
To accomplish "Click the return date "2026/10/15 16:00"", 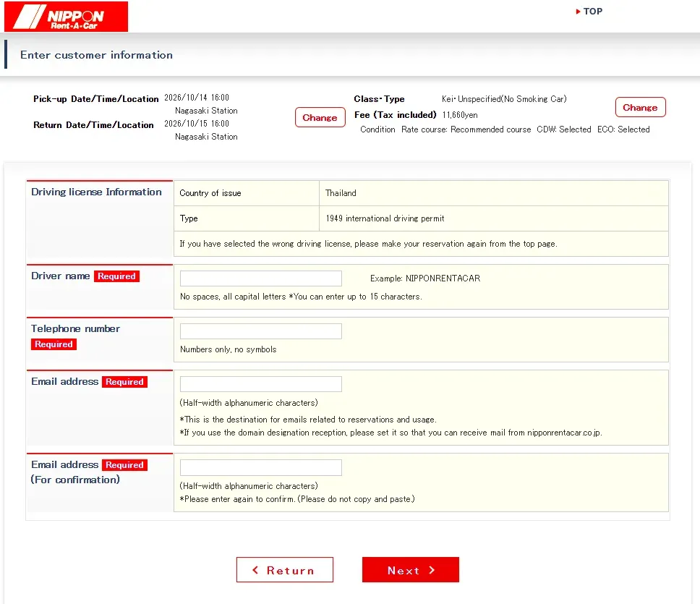I will (x=197, y=123).
